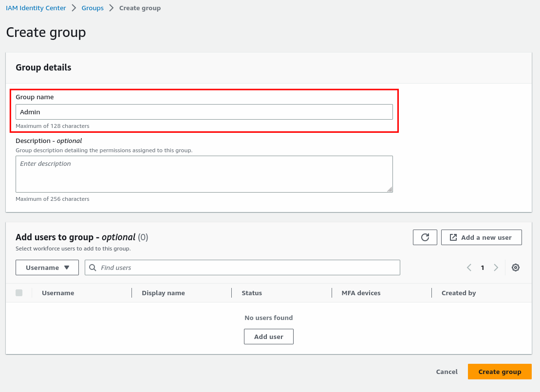Cancel group creation
The height and width of the screenshot is (392, 540).
(x=447, y=372)
